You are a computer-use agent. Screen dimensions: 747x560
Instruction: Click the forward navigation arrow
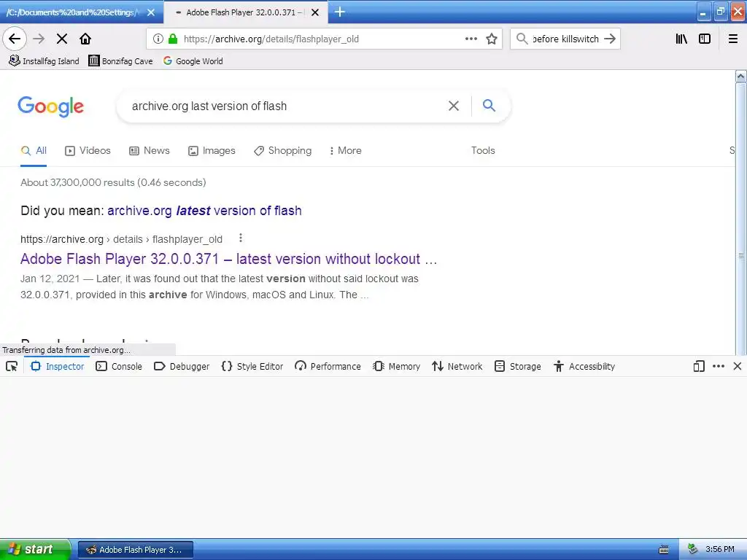tap(39, 39)
